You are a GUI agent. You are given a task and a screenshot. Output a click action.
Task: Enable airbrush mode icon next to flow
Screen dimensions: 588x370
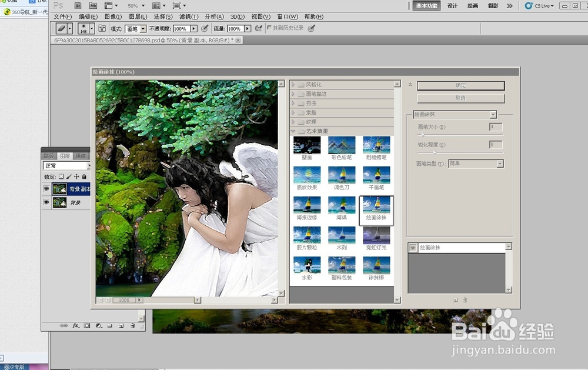(258, 28)
